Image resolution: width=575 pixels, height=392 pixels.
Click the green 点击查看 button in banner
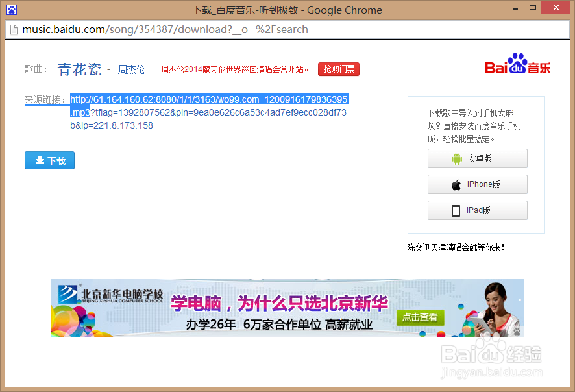tap(421, 317)
